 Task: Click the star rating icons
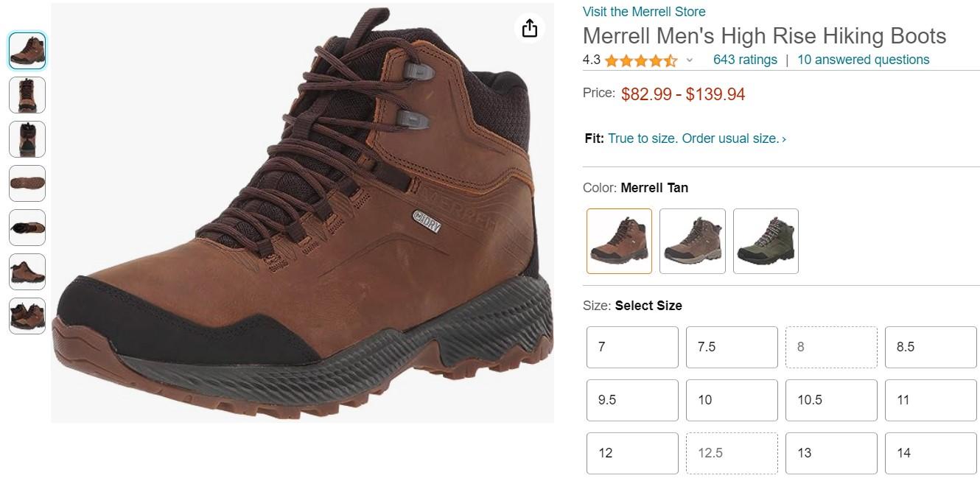pos(640,60)
